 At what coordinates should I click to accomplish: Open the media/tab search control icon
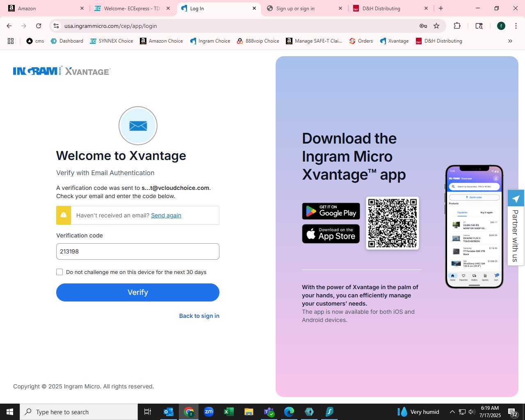tap(479, 26)
